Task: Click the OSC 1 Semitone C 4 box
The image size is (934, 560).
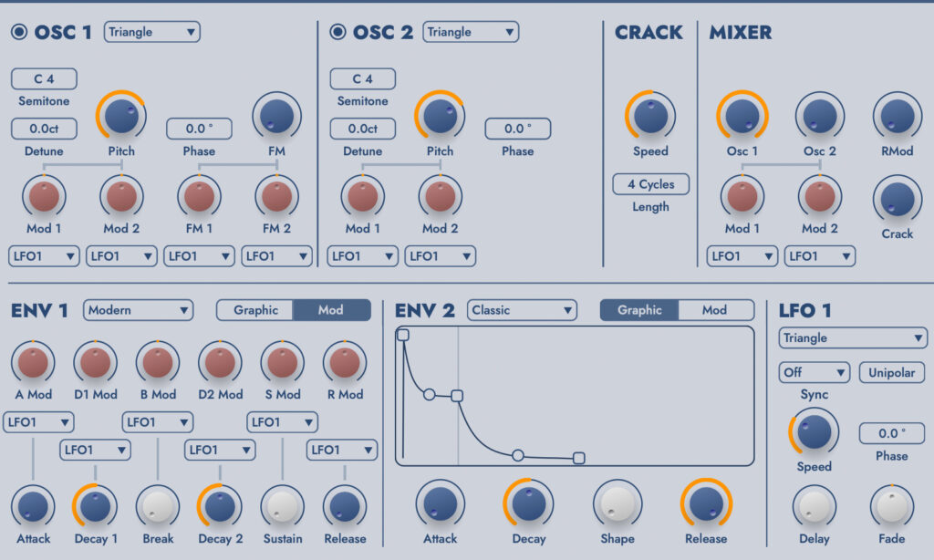Action: click(44, 79)
